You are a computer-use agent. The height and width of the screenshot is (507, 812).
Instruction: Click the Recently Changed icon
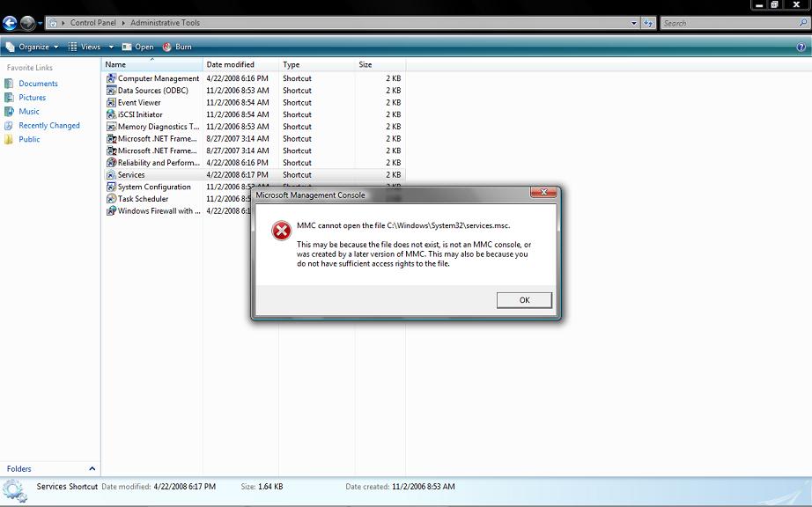click(9, 125)
